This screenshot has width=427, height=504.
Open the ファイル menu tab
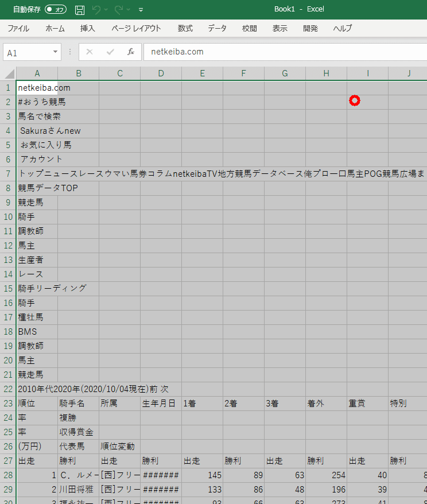[18, 28]
